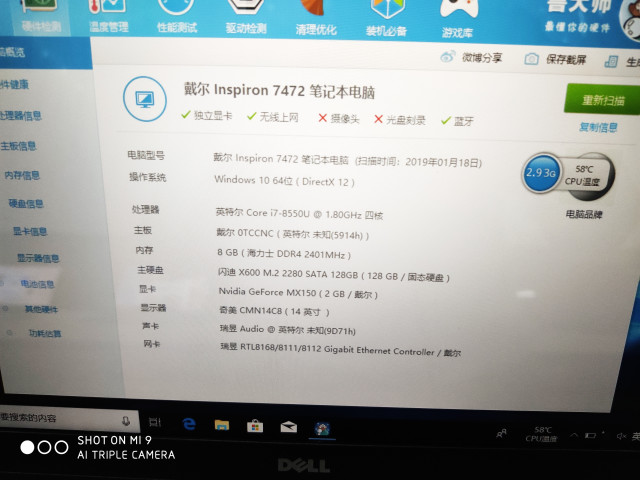Screen dimensions: 640x480
Task: Select 硬盘信息 disk info in sidebar
Action: pyautogui.click(x=26, y=203)
